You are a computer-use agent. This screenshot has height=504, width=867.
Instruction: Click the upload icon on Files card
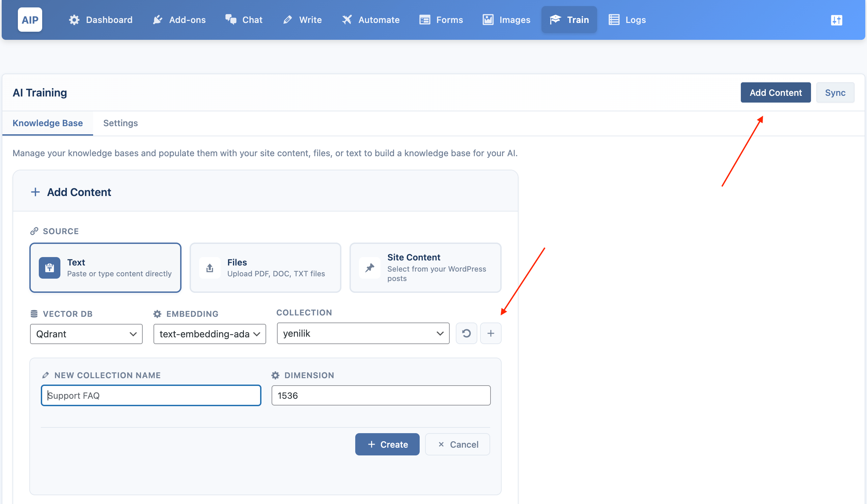[x=209, y=268]
